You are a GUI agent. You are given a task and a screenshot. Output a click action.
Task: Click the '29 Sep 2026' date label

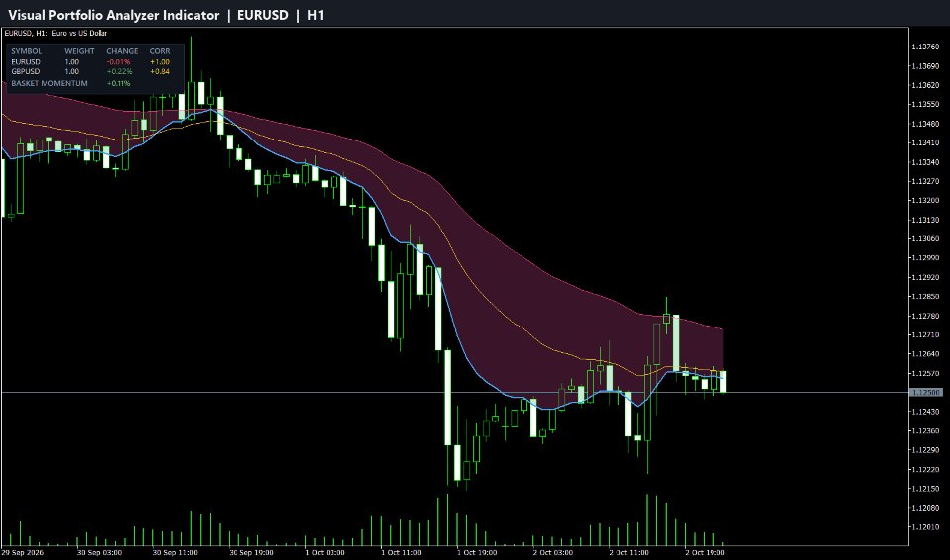coord(22,553)
